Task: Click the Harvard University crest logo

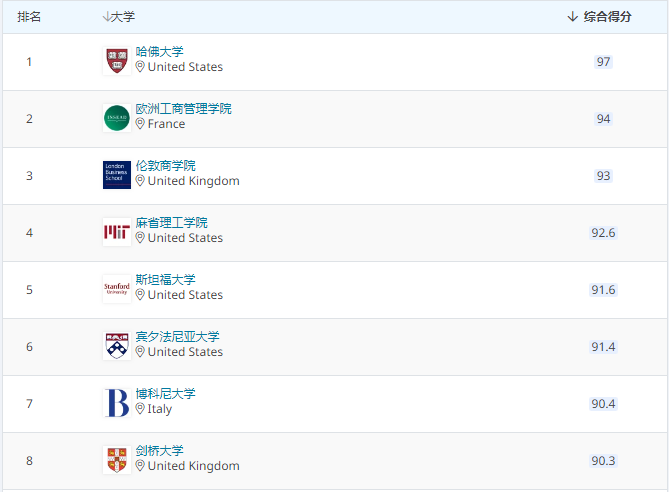Action: (x=117, y=61)
